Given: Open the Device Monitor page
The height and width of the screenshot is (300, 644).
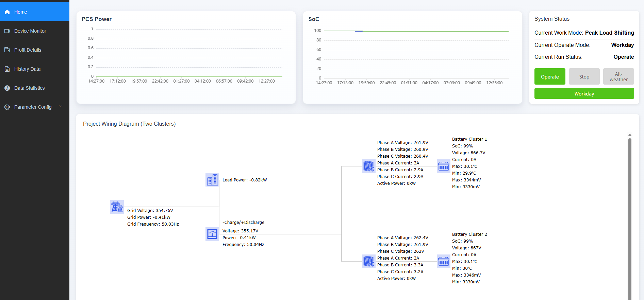Looking at the screenshot, I should (x=30, y=31).
